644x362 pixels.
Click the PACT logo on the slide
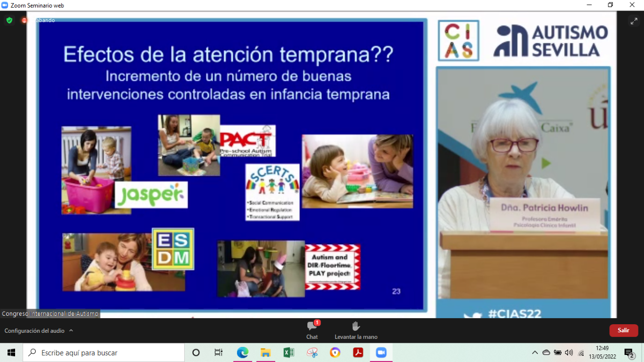click(248, 140)
